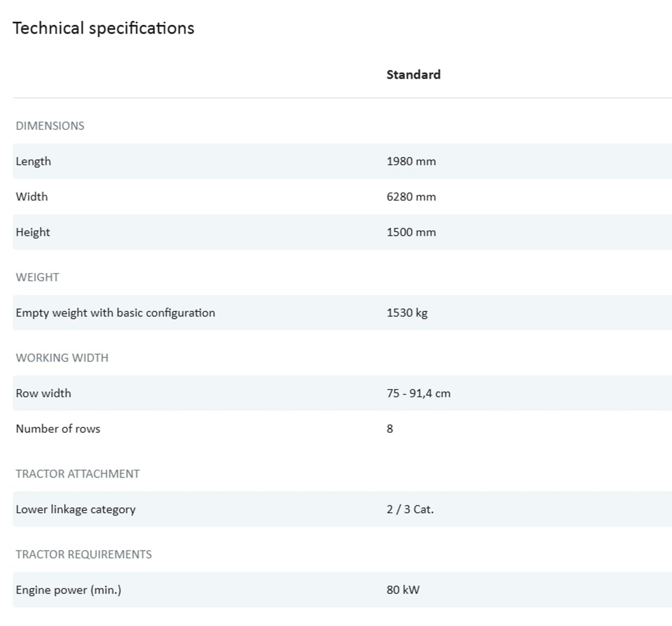Screen dimensions: 672x626
Task: Select the 1500 mm height value
Action: tap(411, 232)
